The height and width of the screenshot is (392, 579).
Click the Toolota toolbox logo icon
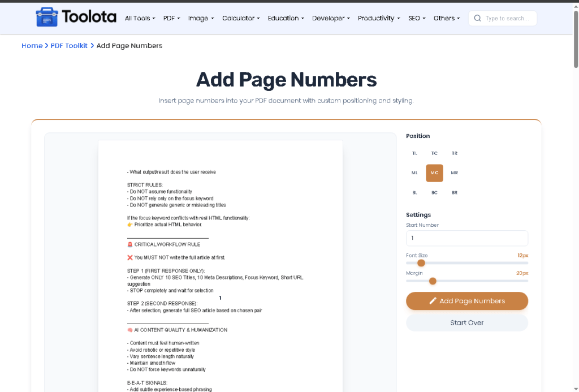click(x=46, y=17)
